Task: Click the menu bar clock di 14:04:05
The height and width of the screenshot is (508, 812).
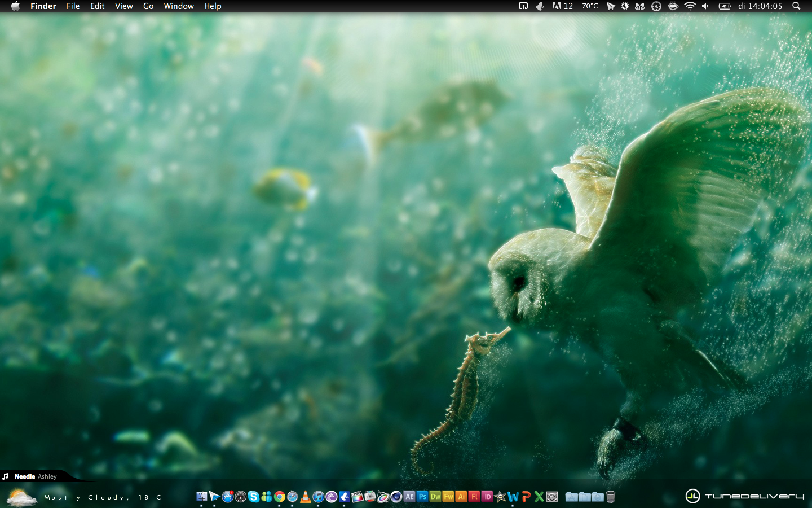Action: pos(760,6)
